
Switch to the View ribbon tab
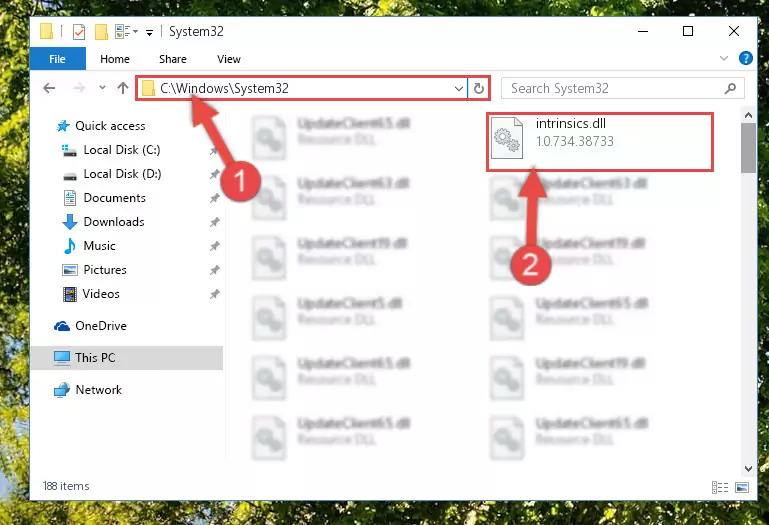pos(229,59)
